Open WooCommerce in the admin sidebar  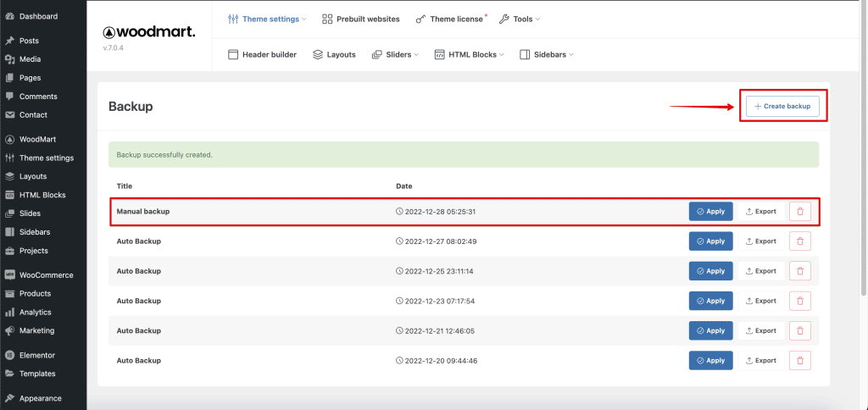click(45, 275)
